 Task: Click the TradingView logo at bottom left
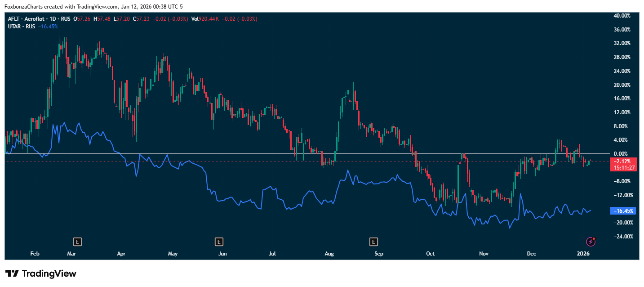coord(41,274)
